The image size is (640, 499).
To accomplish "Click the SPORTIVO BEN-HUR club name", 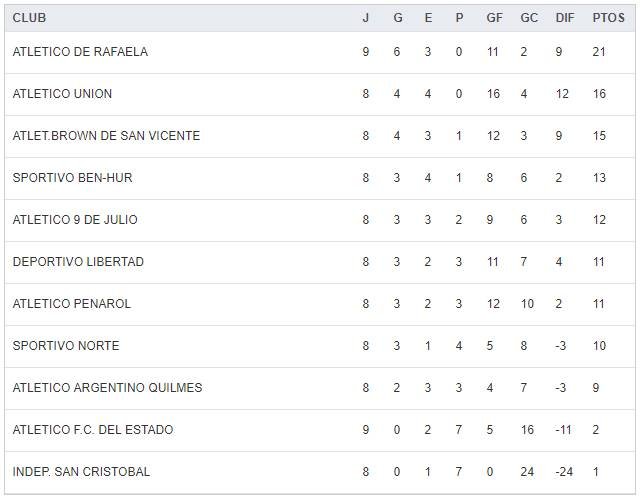I will click(72, 178).
